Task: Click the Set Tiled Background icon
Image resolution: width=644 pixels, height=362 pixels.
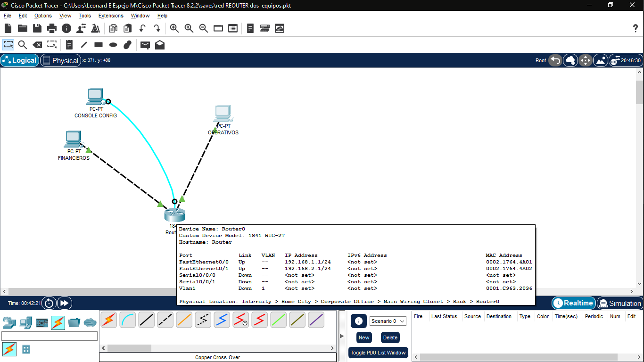Action: click(601, 60)
